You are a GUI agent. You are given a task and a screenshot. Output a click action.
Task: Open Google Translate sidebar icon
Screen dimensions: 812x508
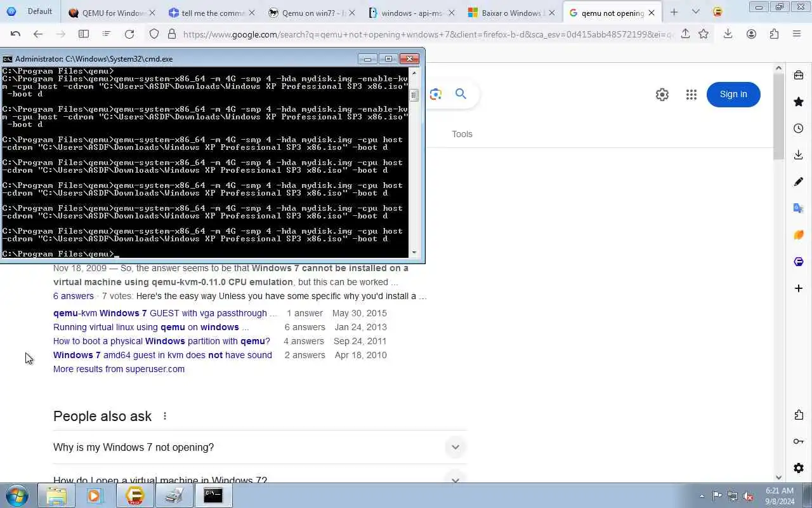(x=799, y=208)
